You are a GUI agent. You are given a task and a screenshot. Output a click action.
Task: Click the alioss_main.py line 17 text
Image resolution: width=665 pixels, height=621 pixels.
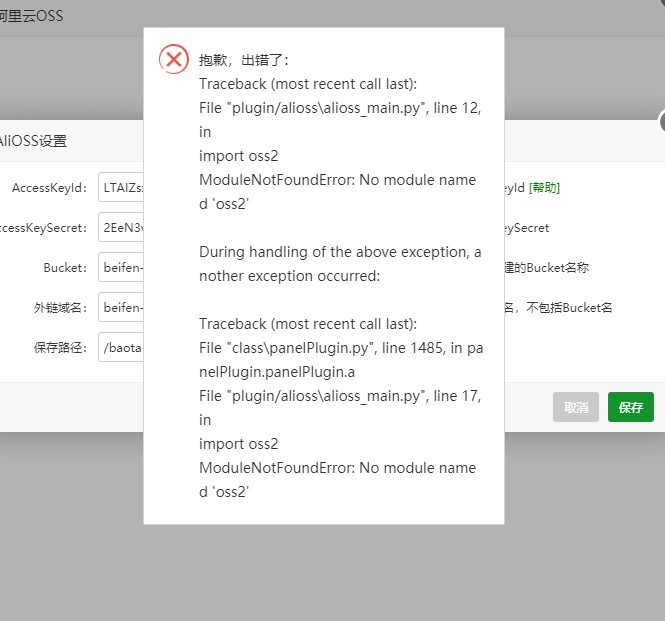340,408
